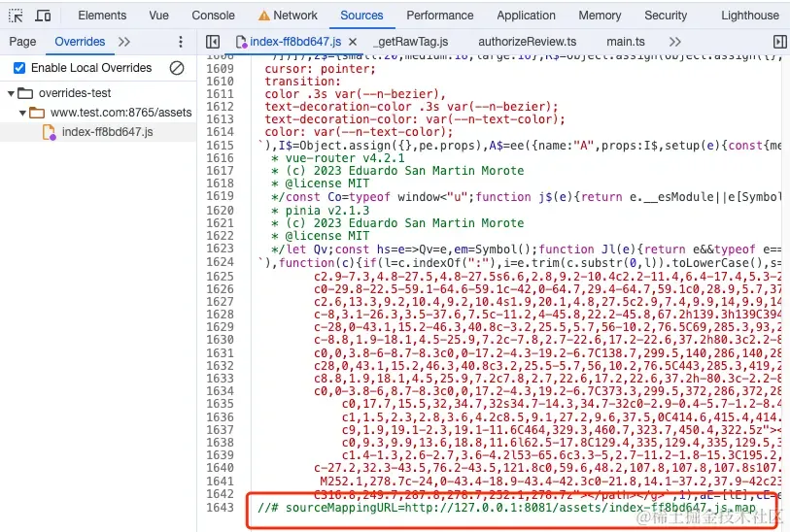The height and width of the screenshot is (532, 790).
Task: Toggle the device toolbar icon
Action: coord(43,16)
